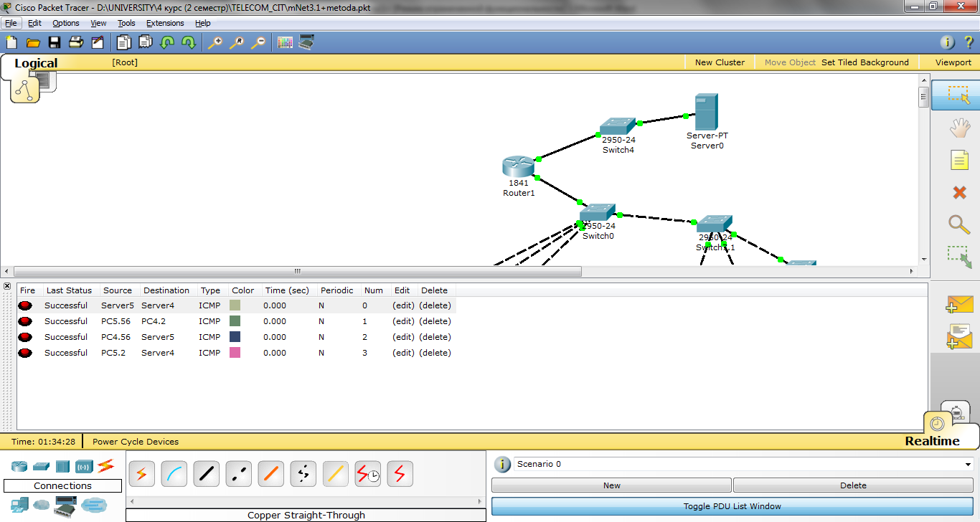The height and width of the screenshot is (522, 980).
Task: Click the help question mark icon
Action: click(x=968, y=43)
